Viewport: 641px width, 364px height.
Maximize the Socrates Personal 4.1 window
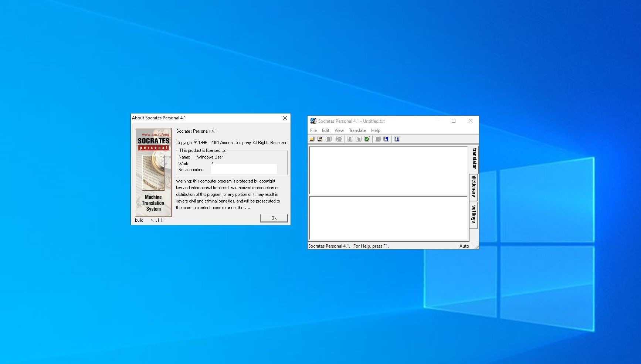(454, 121)
